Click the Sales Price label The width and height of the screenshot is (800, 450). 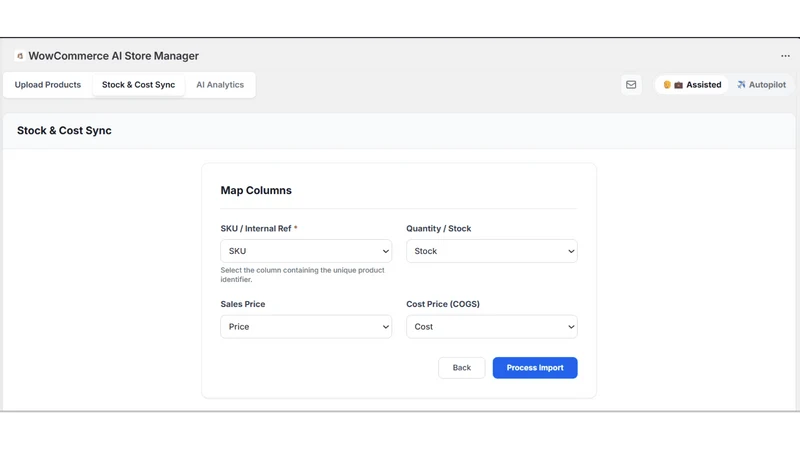click(243, 304)
